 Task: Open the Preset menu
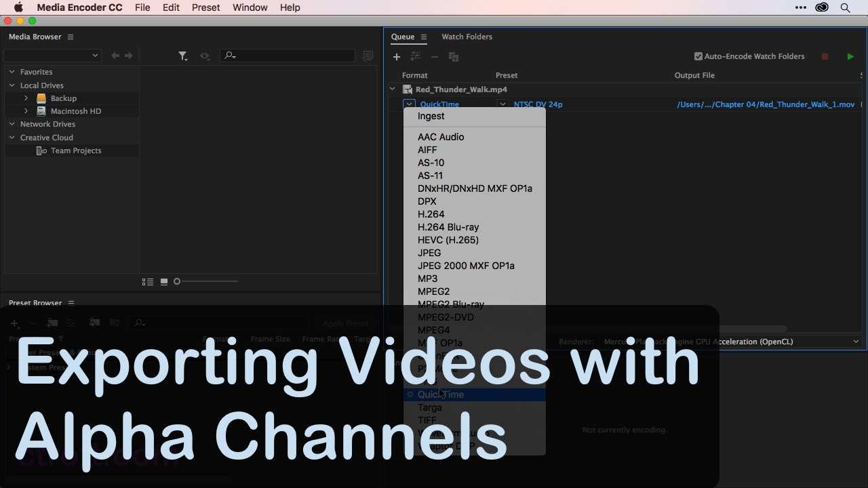click(x=205, y=7)
